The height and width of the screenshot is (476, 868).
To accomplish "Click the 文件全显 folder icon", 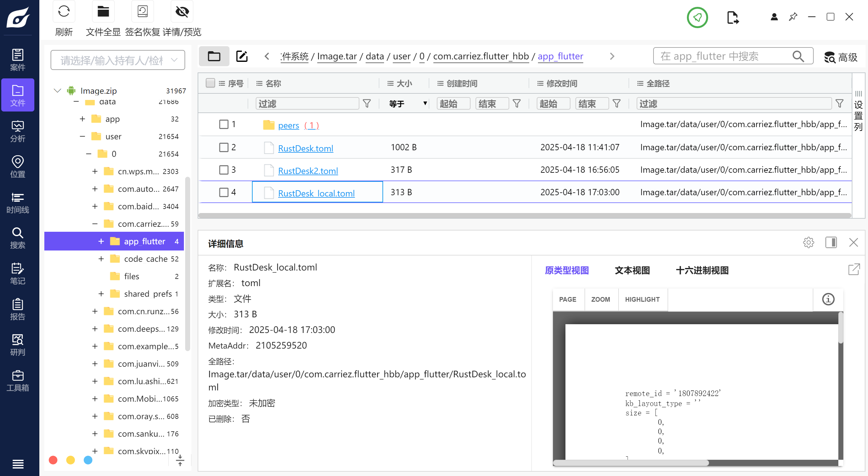I will tap(103, 12).
